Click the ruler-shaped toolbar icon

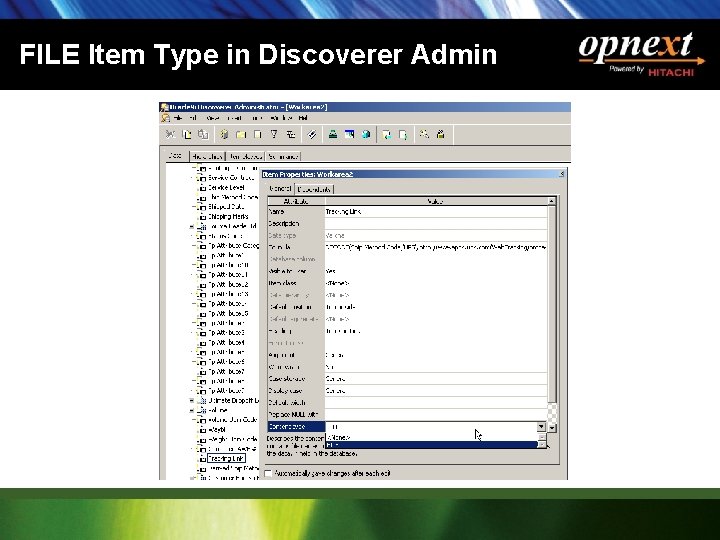click(312, 134)
